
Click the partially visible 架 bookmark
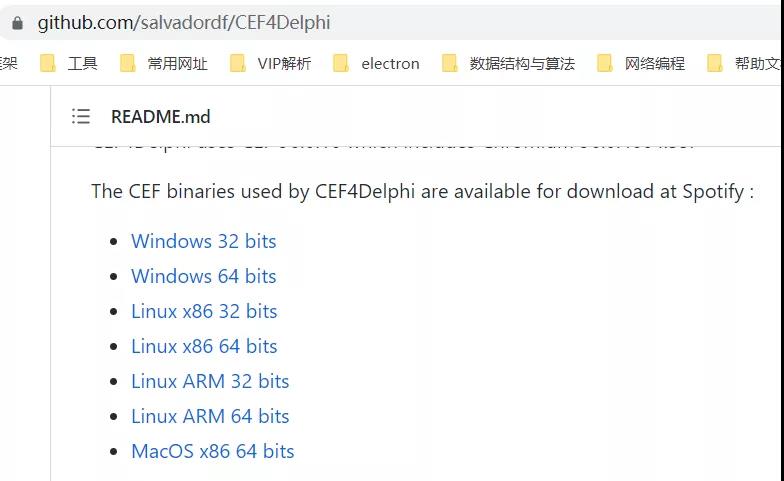[8, 64]
